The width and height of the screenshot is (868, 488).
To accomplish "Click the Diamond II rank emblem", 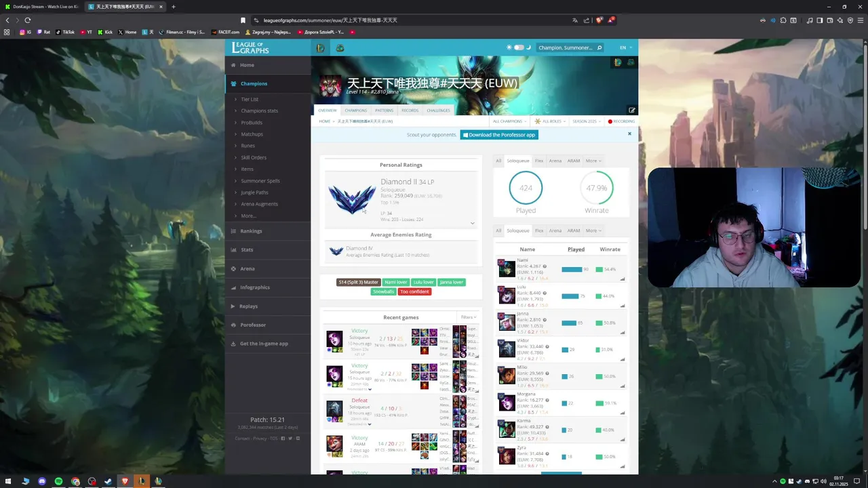I will pos(351,199).
